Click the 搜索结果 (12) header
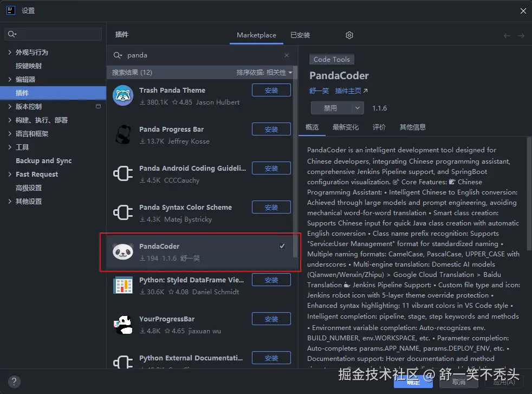The image size is (532, 394). [132, 72]
